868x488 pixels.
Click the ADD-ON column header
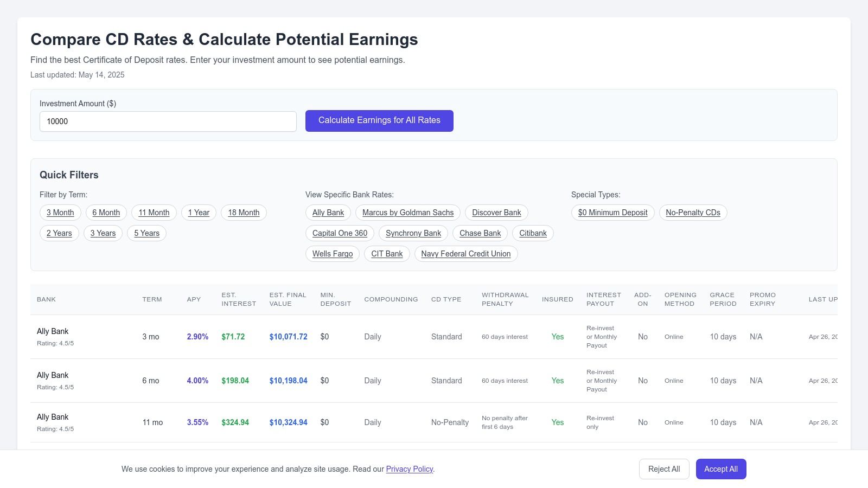point(643,299)
